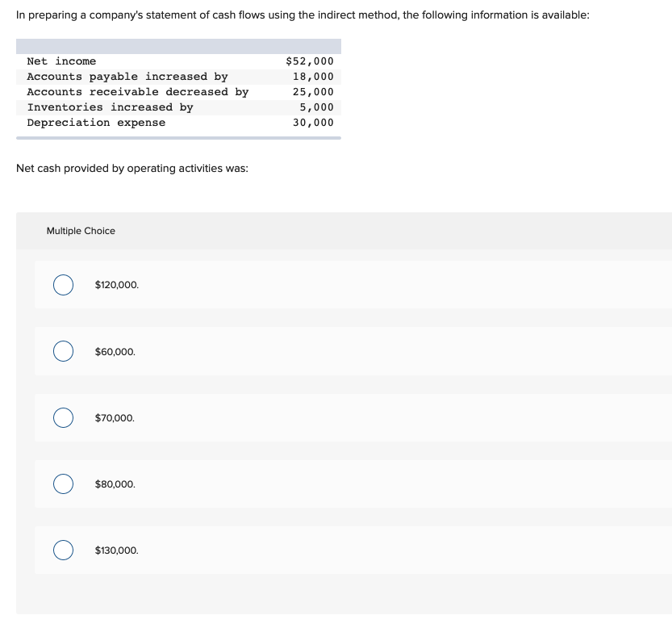
Task: Click the $52,000 value in the table
Action: 309,61
